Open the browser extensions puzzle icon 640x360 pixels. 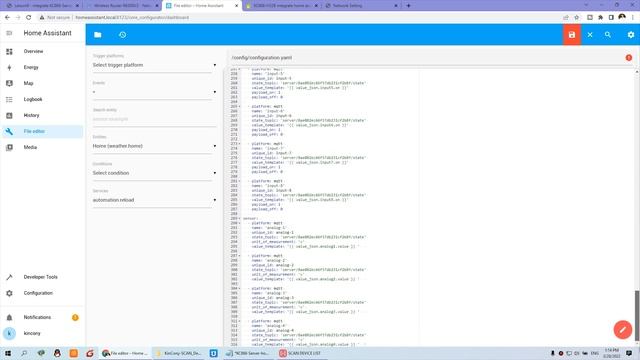click(600, 18)
